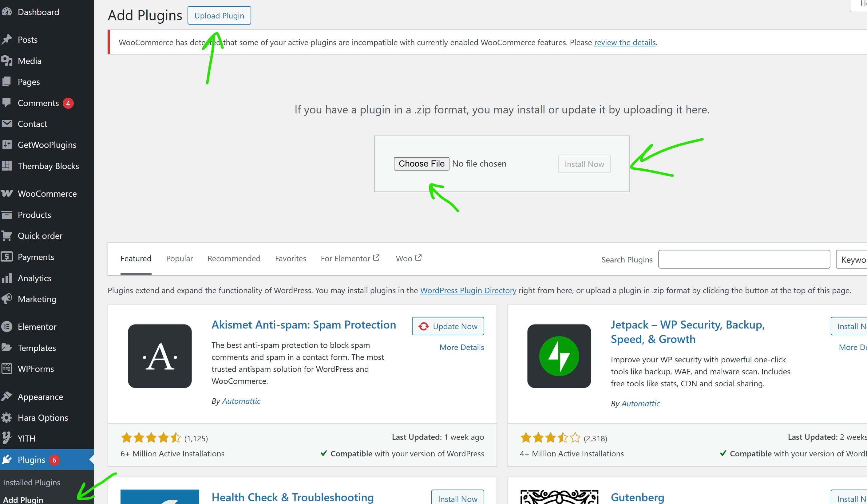
Task: Open the Woo external tab
Action: click(x=408, y=258)
